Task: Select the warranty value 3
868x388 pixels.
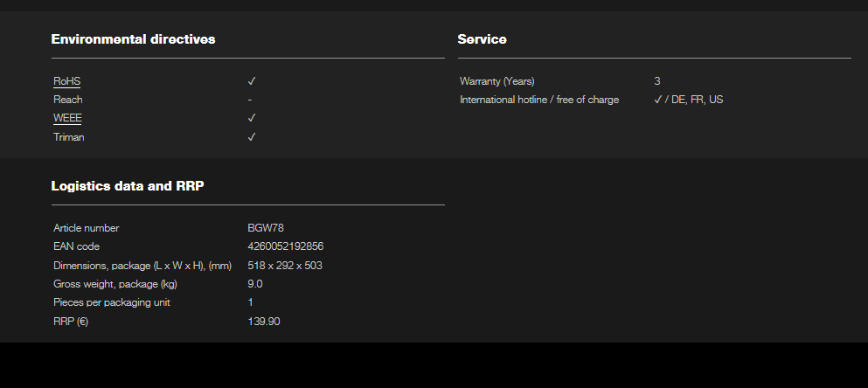Action: point(657,81)
